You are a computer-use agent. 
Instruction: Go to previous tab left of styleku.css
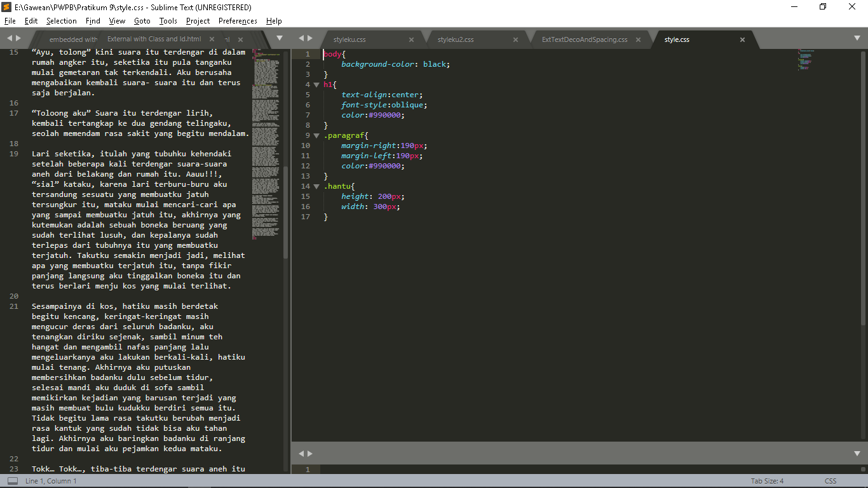(x=301, y=38)
